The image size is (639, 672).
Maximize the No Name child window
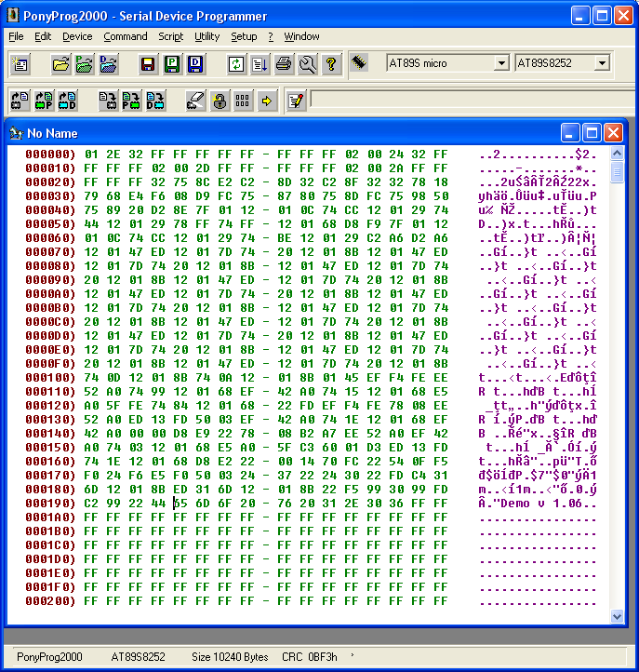(x=592, y=133)
